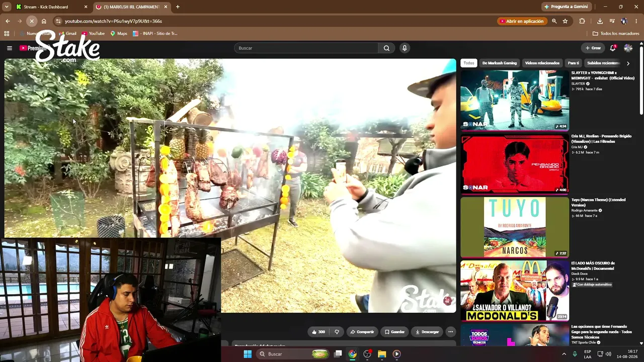Click Abrir en aplicación button
The height and width of the screenshot is (362, 644).
pyautogui.click(x=521, y=21)
